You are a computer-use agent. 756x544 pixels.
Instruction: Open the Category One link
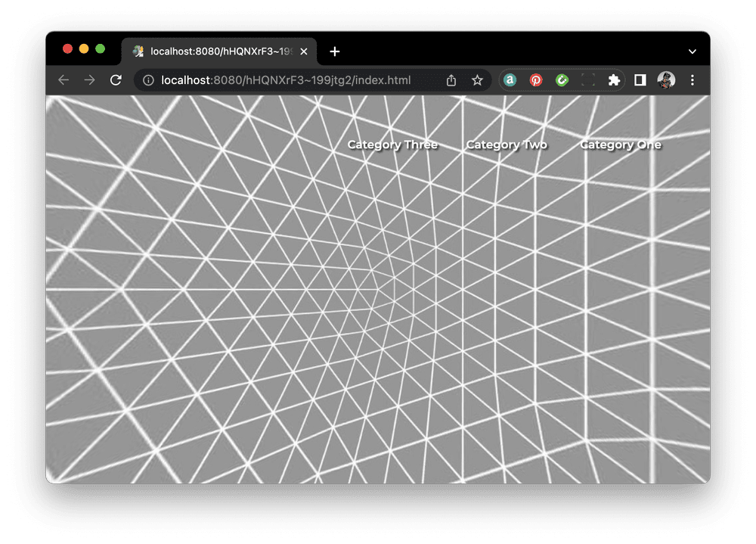click(x=621, y=145)
